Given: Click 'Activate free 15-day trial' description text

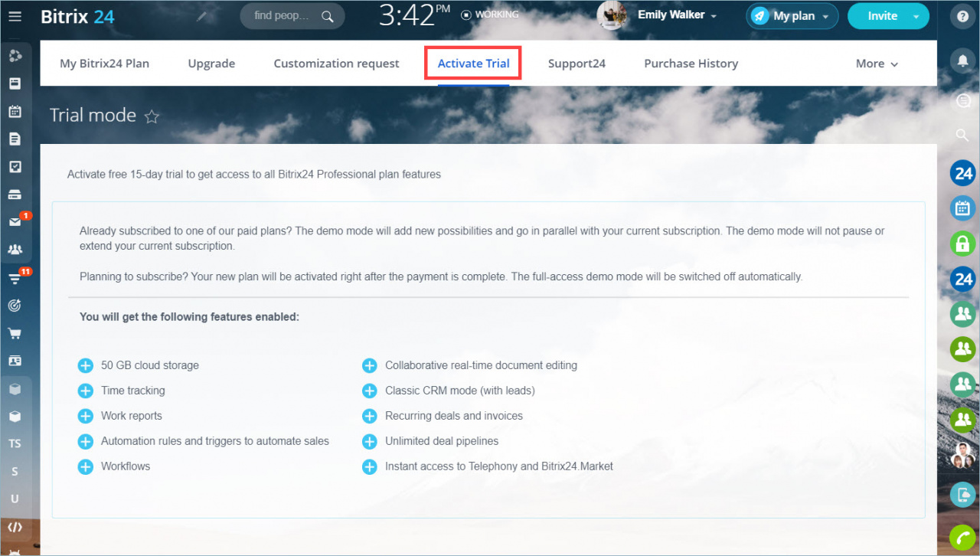Looking at the screenshot, I should point(254,174).
